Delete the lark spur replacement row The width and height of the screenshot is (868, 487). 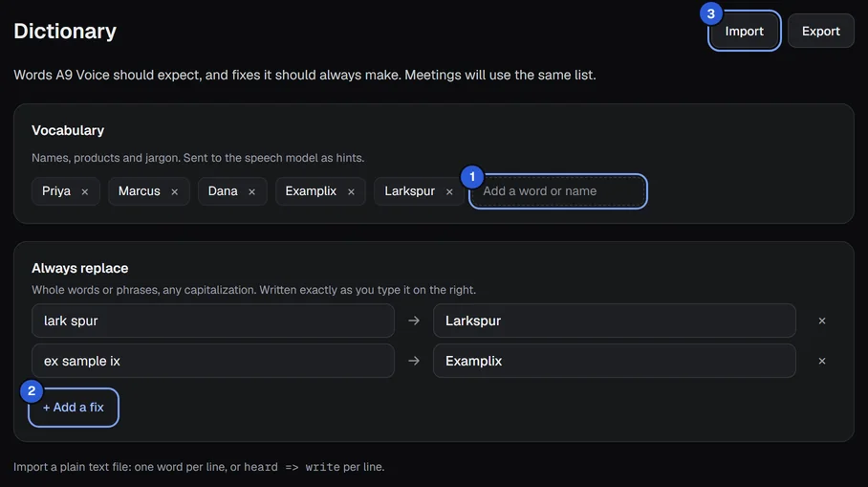822,321
